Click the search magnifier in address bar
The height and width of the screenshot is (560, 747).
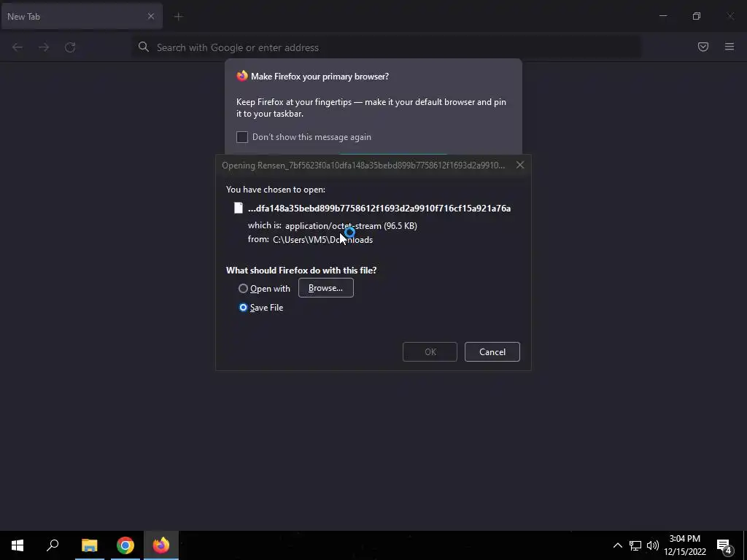click(144, 47)
